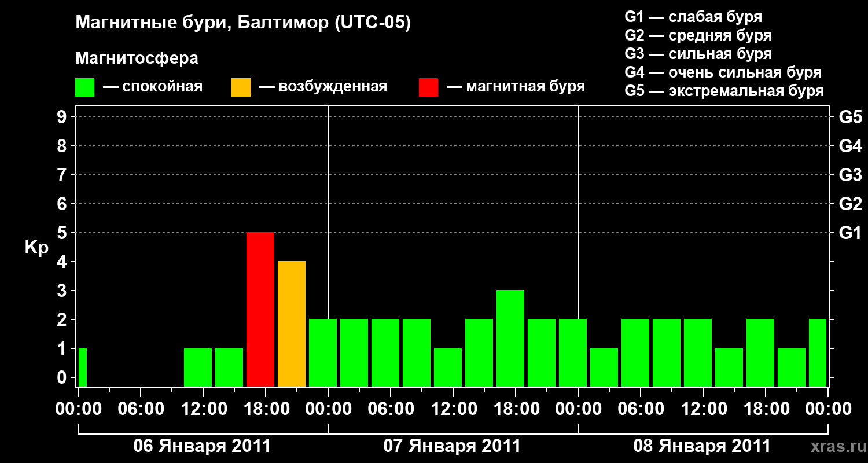Screen dimensions: 868x463
Task: Click 'G2 — средняя буря' text
Action: 698,35
